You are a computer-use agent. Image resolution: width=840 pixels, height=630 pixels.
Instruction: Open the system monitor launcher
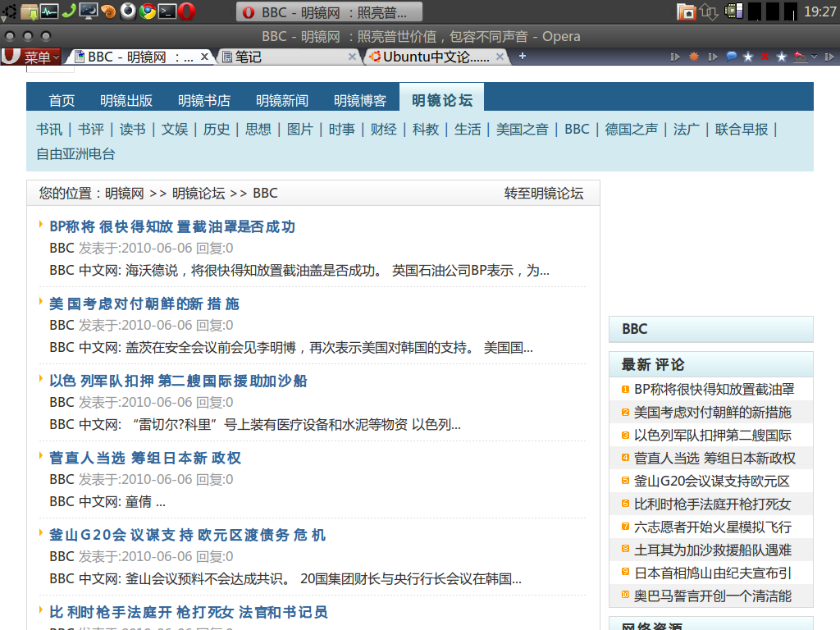tap(49, 11)
